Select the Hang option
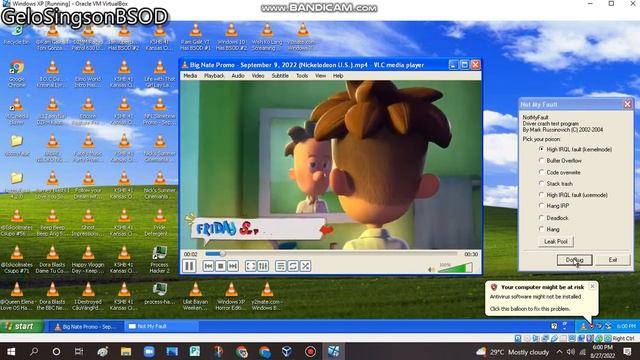The height and width of the screenshot is (360, 640). (x=549, y=229)
